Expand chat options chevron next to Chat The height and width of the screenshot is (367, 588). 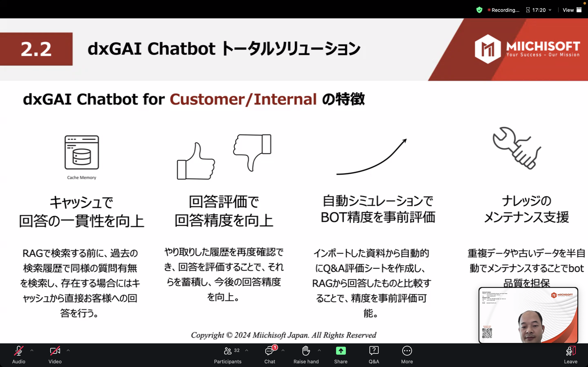click(x=283, y=350)
